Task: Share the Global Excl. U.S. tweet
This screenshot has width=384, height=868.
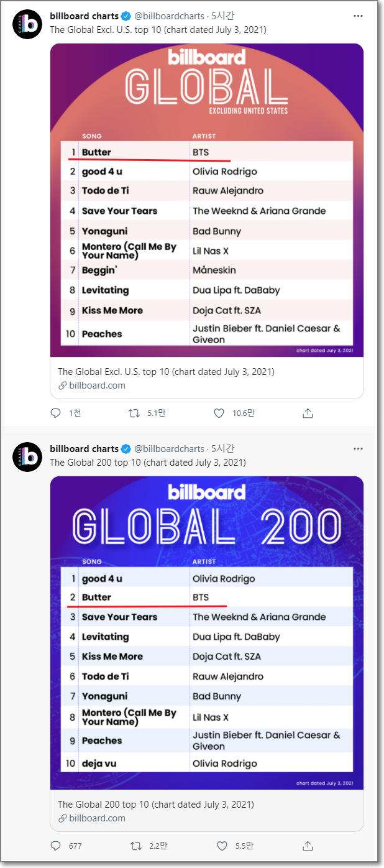Action: click(x=308, y=413)
